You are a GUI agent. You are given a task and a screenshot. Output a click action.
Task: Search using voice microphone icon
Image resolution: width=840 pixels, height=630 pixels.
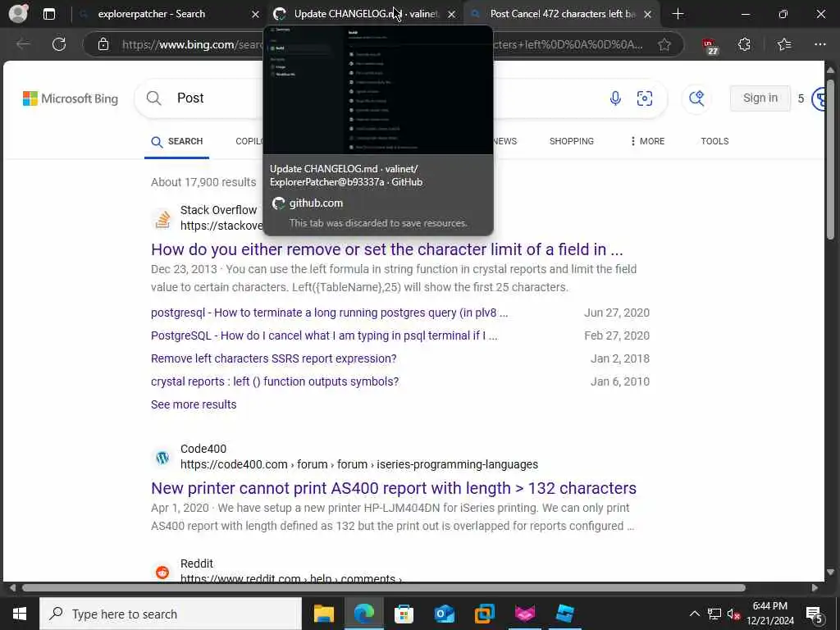[x=615, y=98]
